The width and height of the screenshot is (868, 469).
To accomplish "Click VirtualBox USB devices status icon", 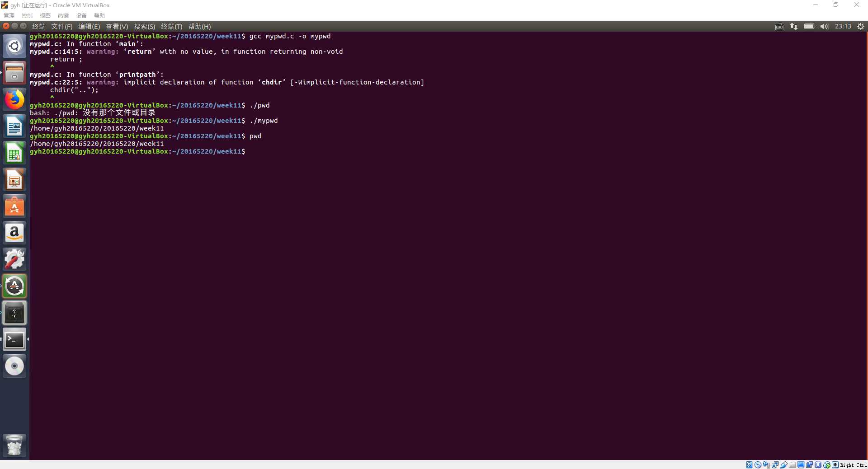I will pyautogui.click(x=784, y=464).
